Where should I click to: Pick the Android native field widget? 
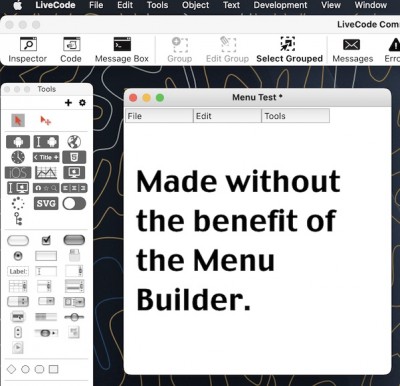pyautogui.click(x=46, y=142)
